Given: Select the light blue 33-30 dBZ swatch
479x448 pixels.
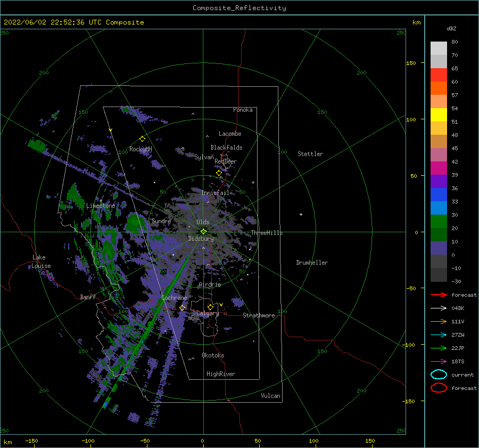Looking at the screenshot, I should tap(439, 208).
